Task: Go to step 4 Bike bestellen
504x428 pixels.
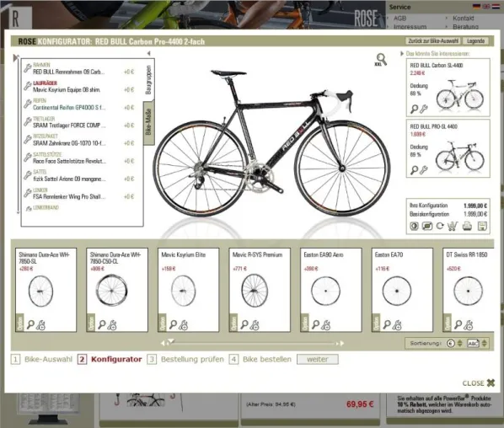Action: pos(260,359)
